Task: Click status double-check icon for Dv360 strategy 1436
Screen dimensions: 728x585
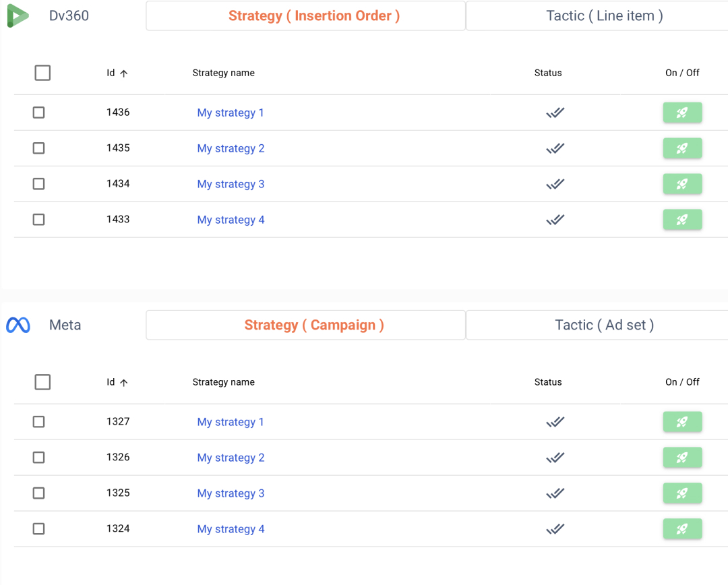Action: tap(555, 113)
